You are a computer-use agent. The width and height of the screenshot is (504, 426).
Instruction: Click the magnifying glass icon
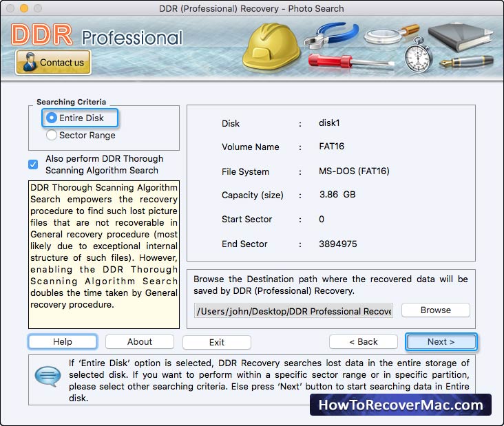[391, 34]
